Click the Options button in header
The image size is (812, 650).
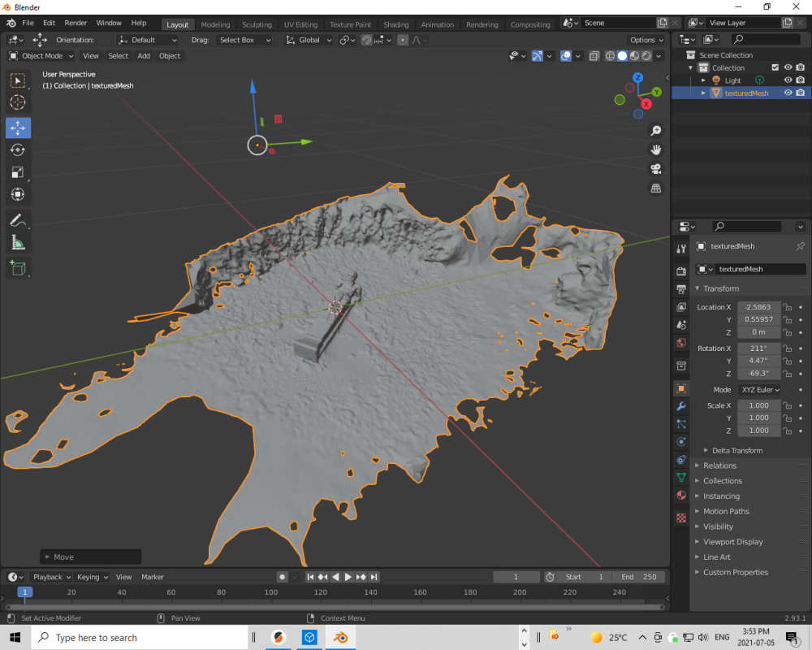(646, 40)
